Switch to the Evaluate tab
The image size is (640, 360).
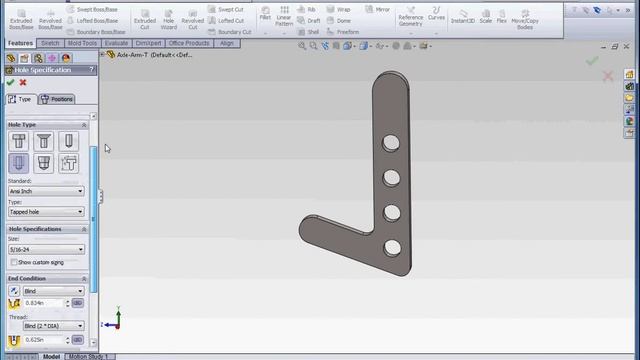[x=116, y=43]
